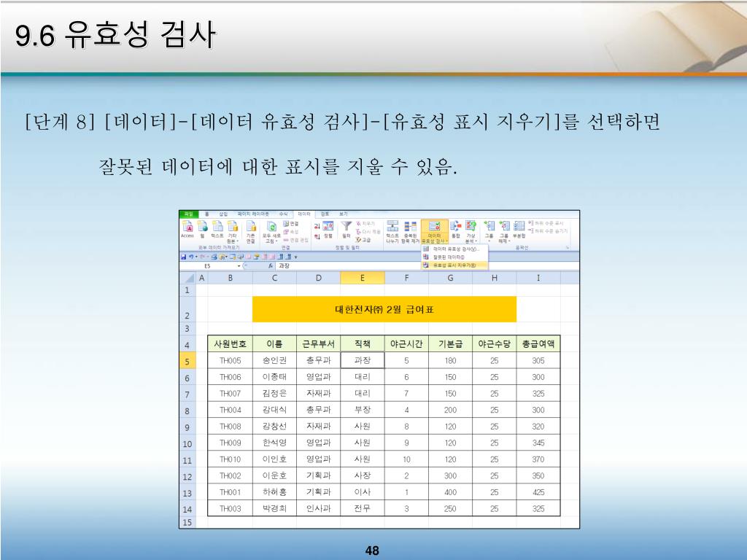Open the Name Box dropdown arrow
Viewport: 747px width, 560px height.
click(239, 266)
